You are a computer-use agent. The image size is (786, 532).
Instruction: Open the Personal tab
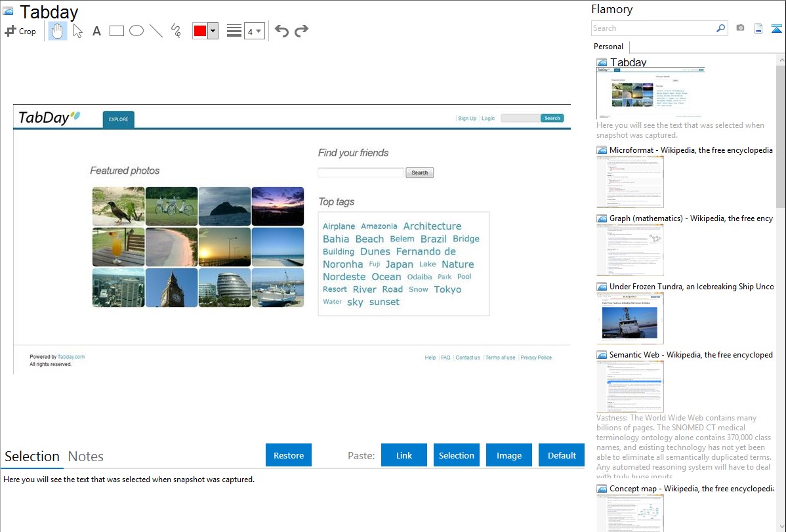[x=608, y=47]
